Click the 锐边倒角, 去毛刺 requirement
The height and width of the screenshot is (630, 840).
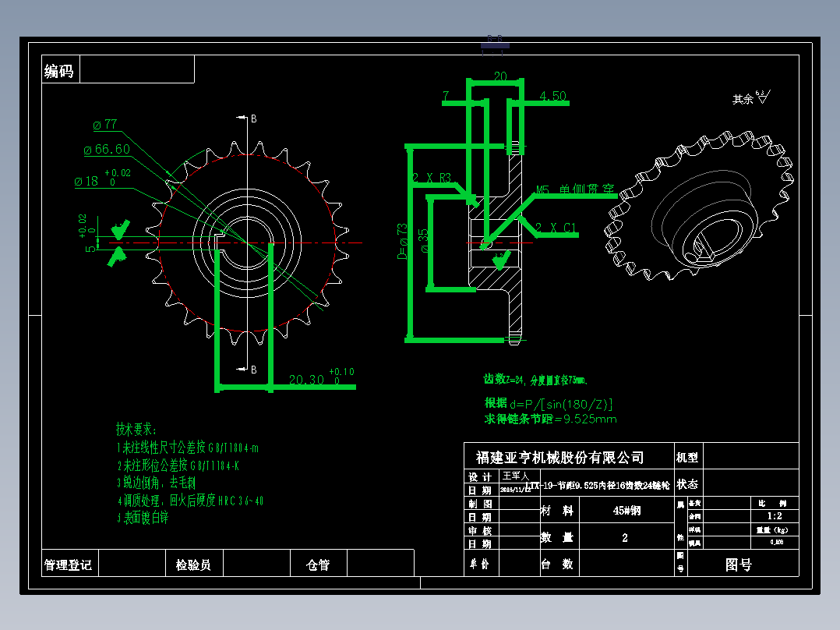(157, 483)
